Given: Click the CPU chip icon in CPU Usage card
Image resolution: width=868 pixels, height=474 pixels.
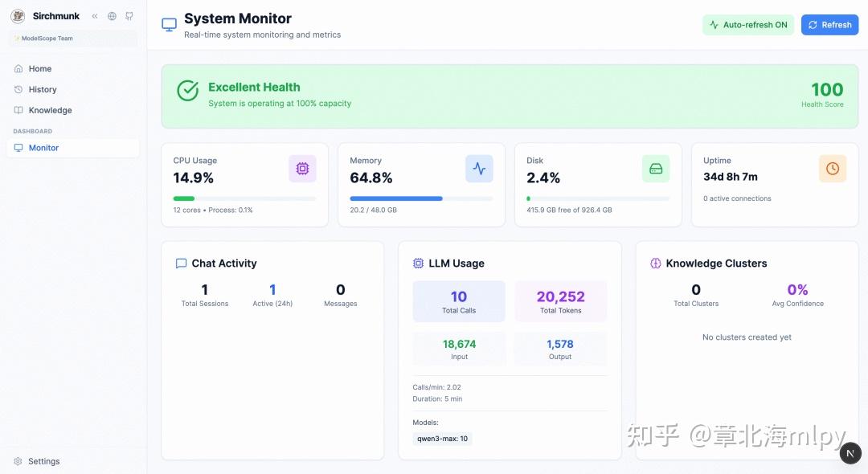Looking at the screenshot, I should pyautogui.click(x=302, y=169).
